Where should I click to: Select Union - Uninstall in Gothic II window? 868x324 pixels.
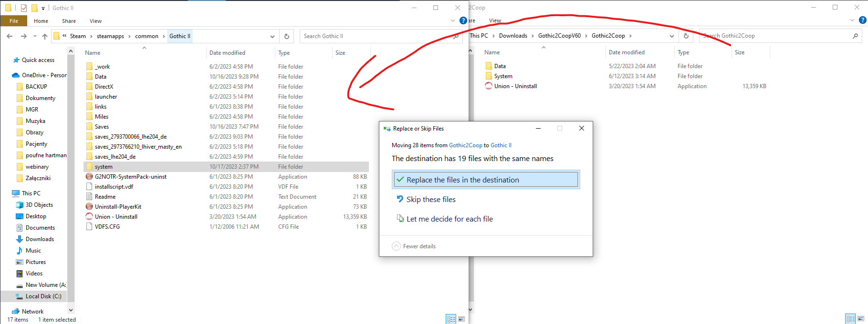pos(116,217)
